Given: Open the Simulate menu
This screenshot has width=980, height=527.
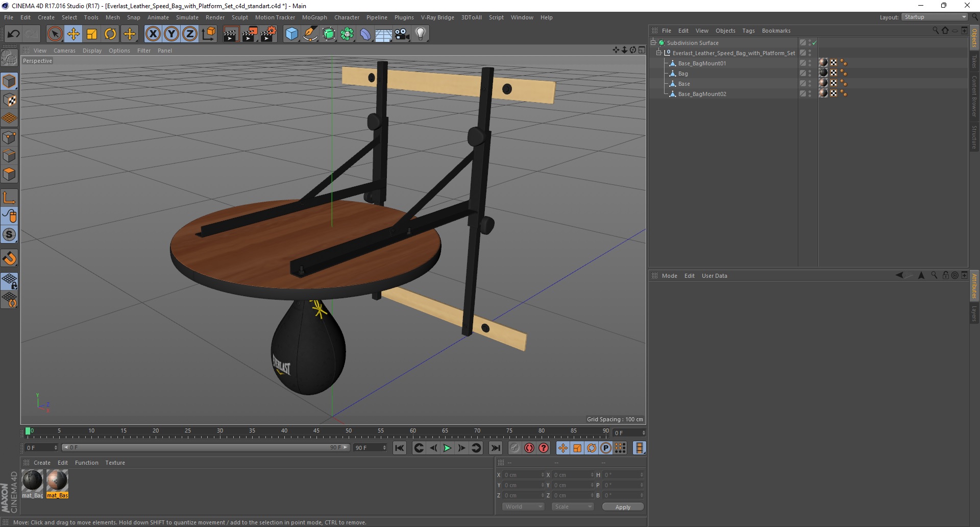Looking at the screenshot, I should click(x=187, y=17).
